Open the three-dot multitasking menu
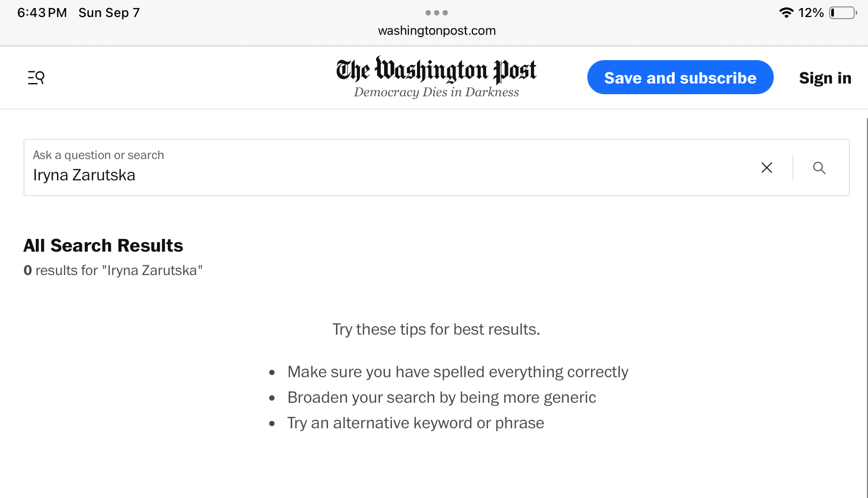This screenshot has width=868, height=498. tap(437, 13)
